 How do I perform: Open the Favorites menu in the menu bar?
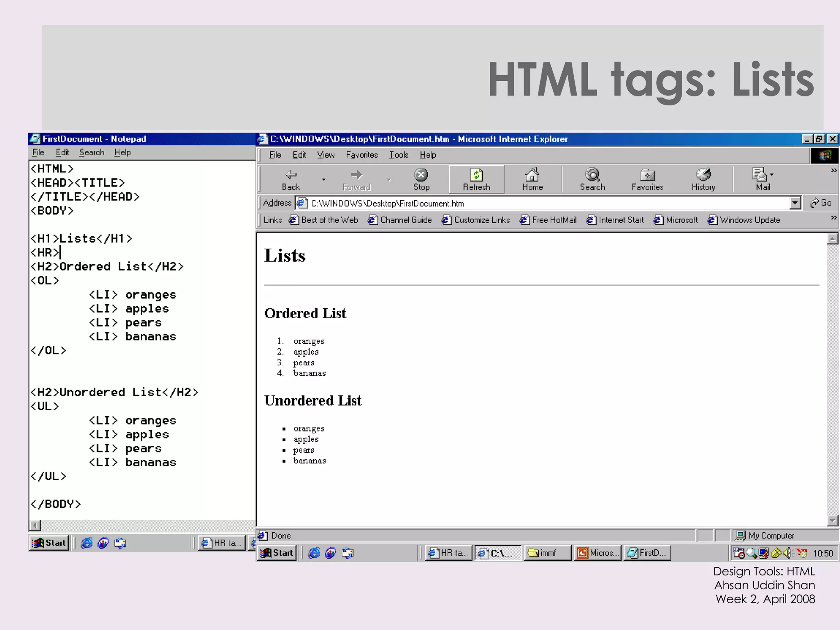click(x=362, y=155)
